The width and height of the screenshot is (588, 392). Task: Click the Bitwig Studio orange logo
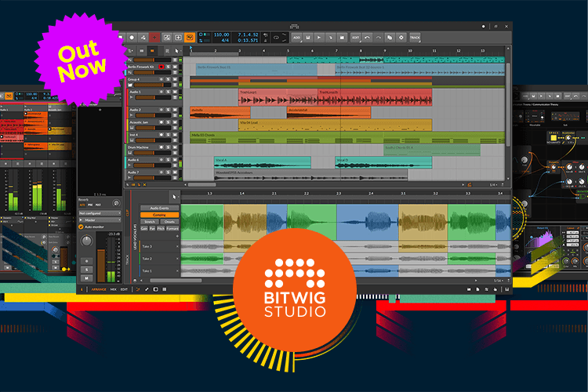296,285
